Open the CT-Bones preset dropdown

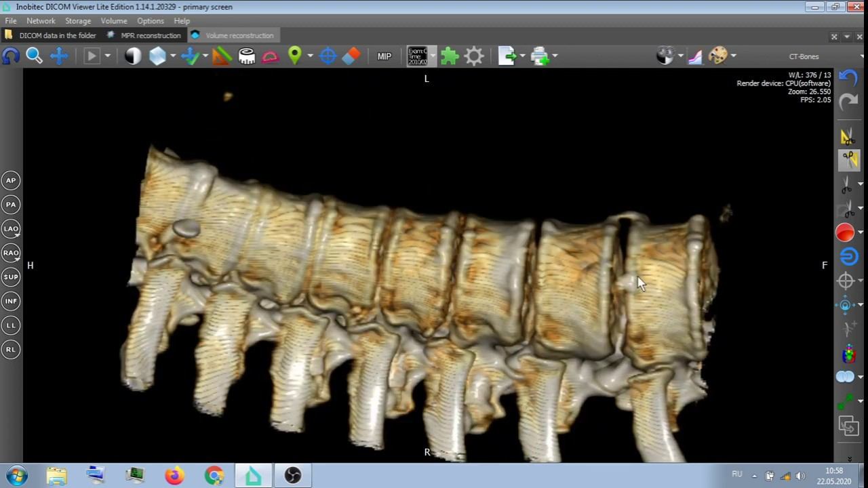pos(804,56)
